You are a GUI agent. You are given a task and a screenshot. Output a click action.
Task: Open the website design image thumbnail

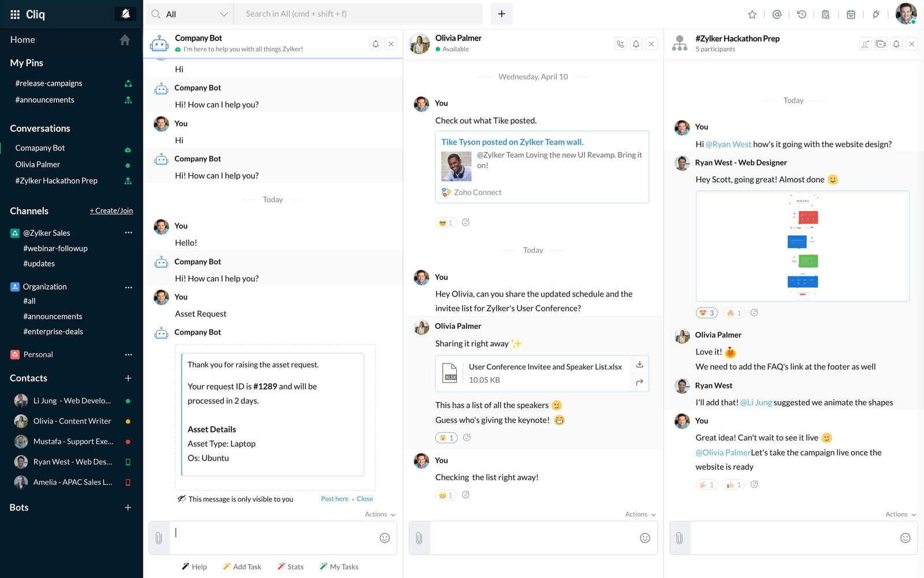802,246
